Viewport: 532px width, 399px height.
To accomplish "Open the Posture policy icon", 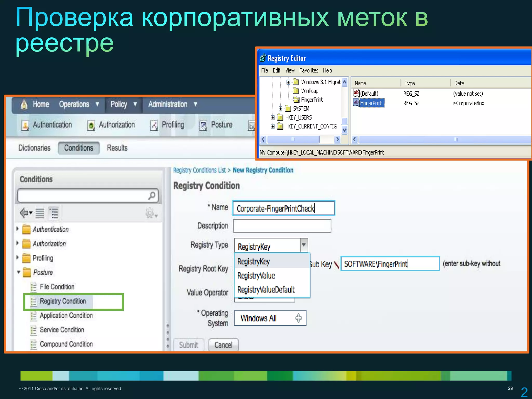I will pyautogui.click(x=203, y=125).
